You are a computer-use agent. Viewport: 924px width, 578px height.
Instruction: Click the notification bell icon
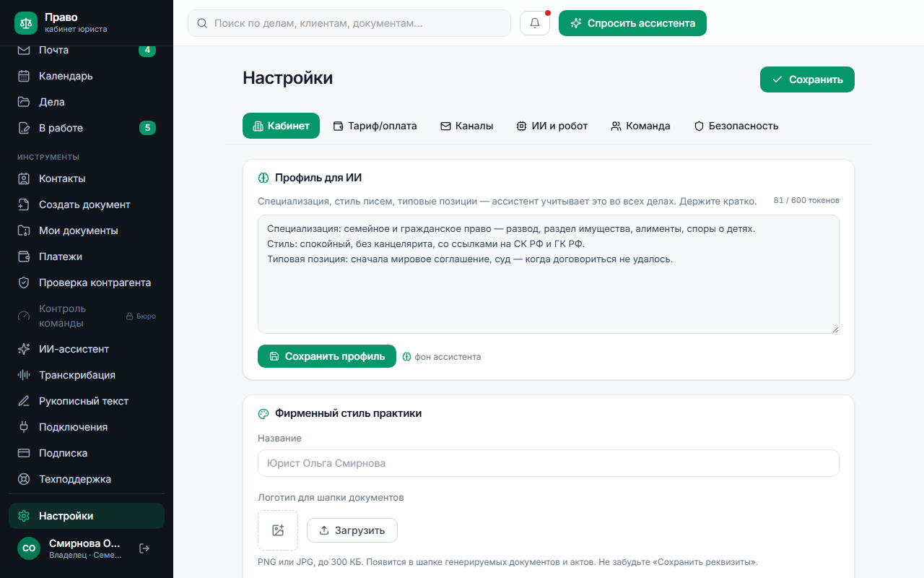535,23
